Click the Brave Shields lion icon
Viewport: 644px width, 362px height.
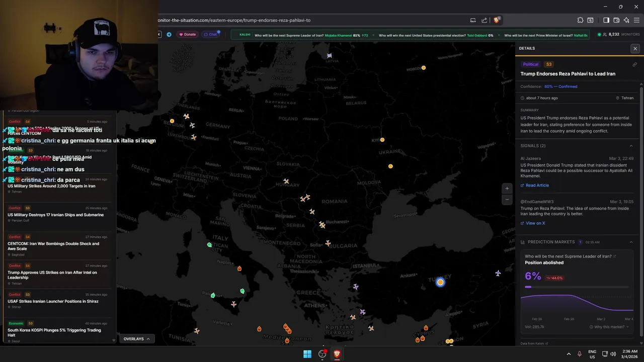click(x=497, y=20)
